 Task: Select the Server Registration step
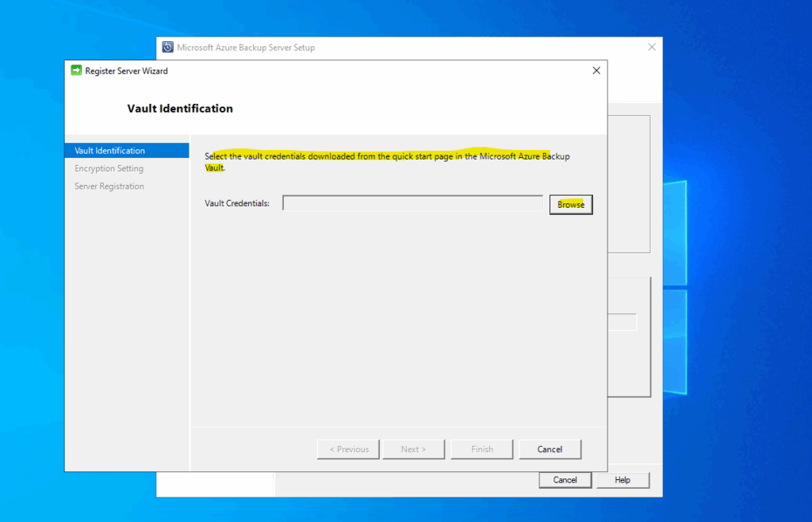pyautogui.click(x=109, y=186)
